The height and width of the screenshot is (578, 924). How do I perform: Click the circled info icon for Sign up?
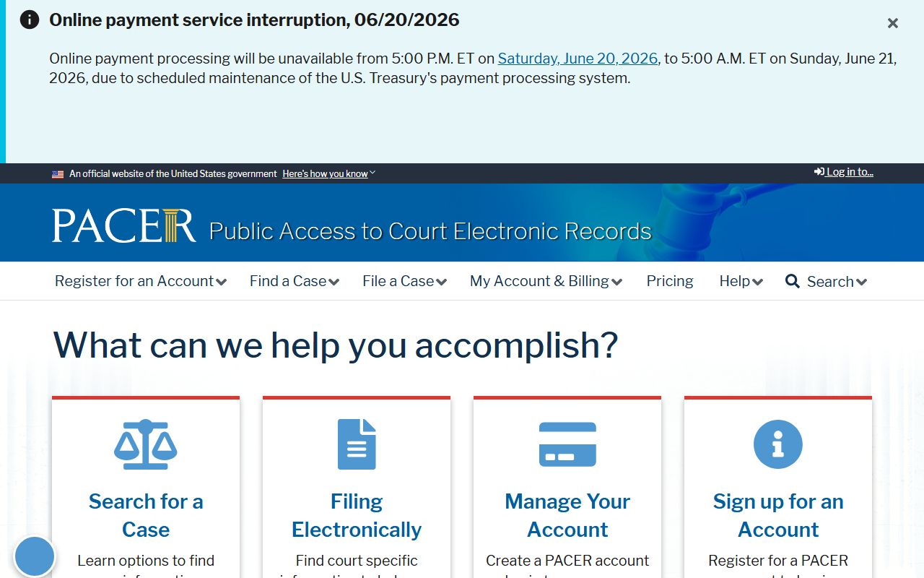coord(778,444)
